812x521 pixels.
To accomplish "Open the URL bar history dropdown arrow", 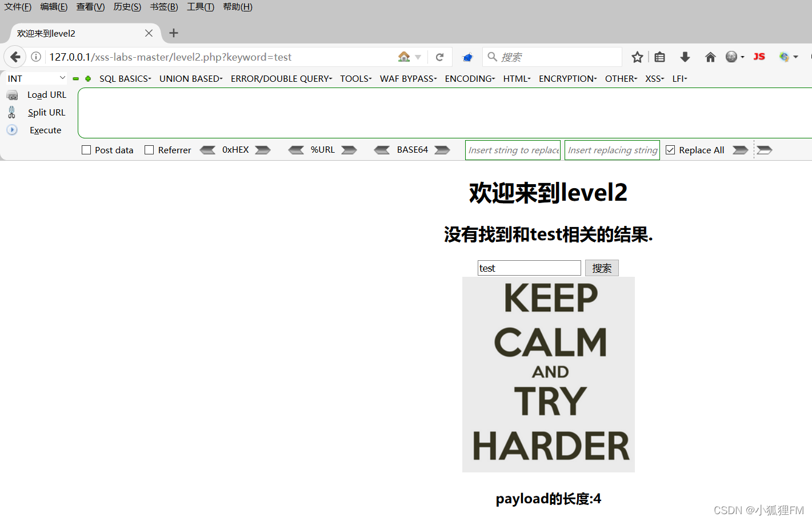I will pyautogui.click(x=418, y=57).
